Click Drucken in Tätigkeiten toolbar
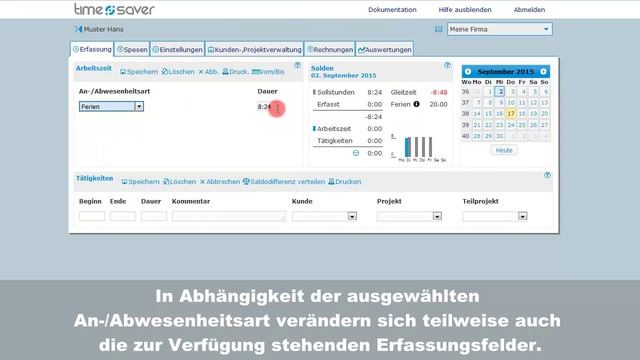The image size is (640, 360). [345, 182]
